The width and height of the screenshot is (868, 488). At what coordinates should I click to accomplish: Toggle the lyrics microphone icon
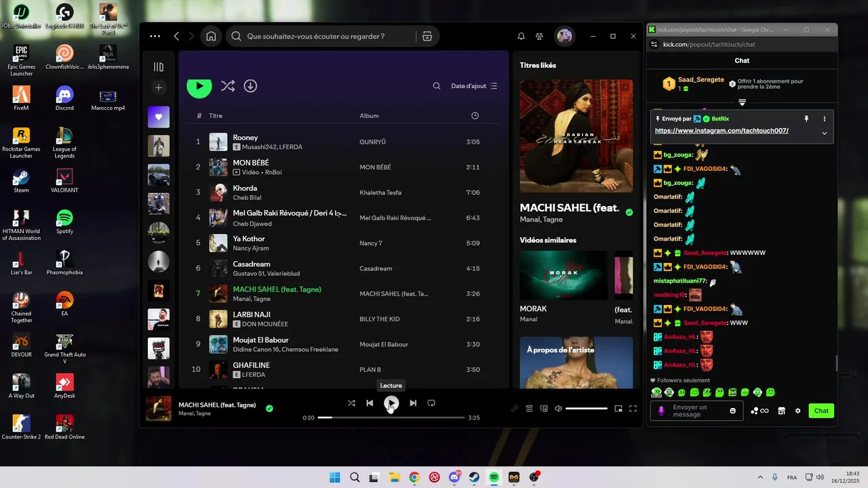(x=515, y=409)
